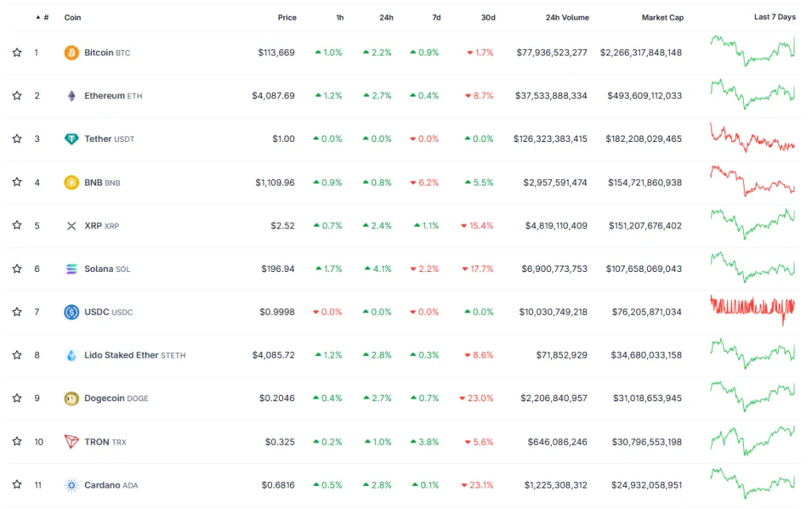
Task: Click USDC's red 7-day sparkline chart
Action: 753,308
